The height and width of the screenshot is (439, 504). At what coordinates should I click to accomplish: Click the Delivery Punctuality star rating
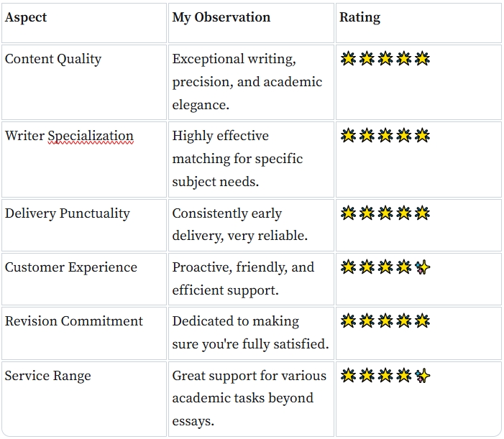point(385,213)
